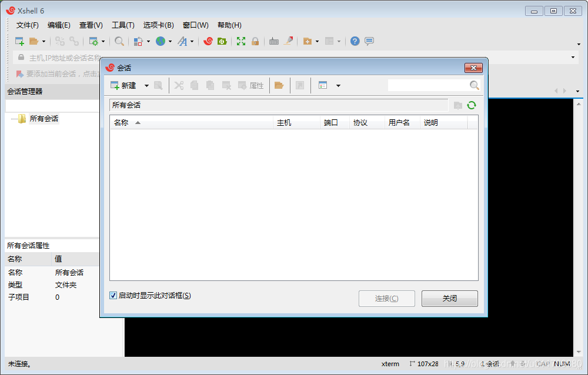588x375 pixels.
Task: Click the 用户名 column header
Action: point(402,123)
